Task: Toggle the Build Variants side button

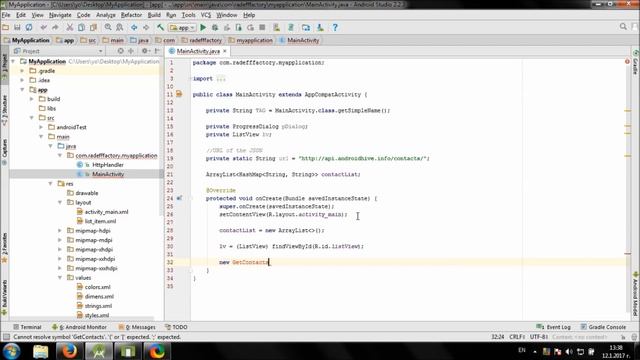Action: click(4, 297)
